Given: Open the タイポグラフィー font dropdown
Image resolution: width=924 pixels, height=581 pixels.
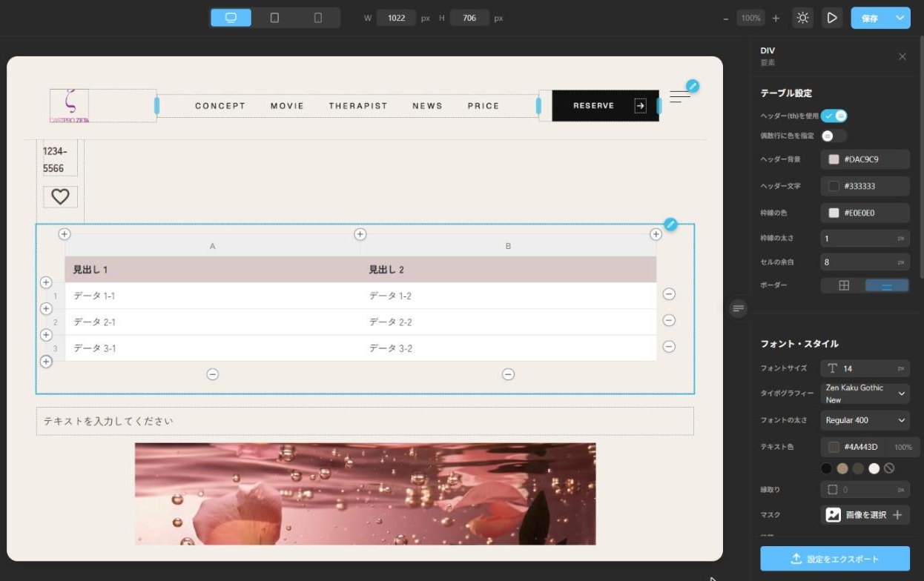Looking at the screenshot, I should click(x=865, y=394).
